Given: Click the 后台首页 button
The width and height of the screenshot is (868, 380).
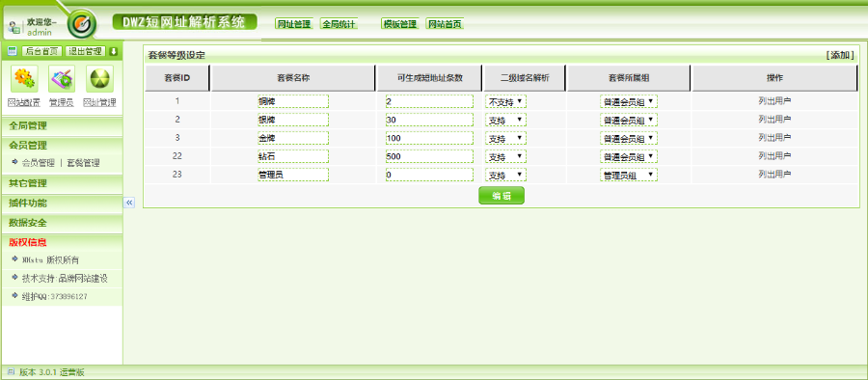Looking at the screenshot, I should 42,51.
